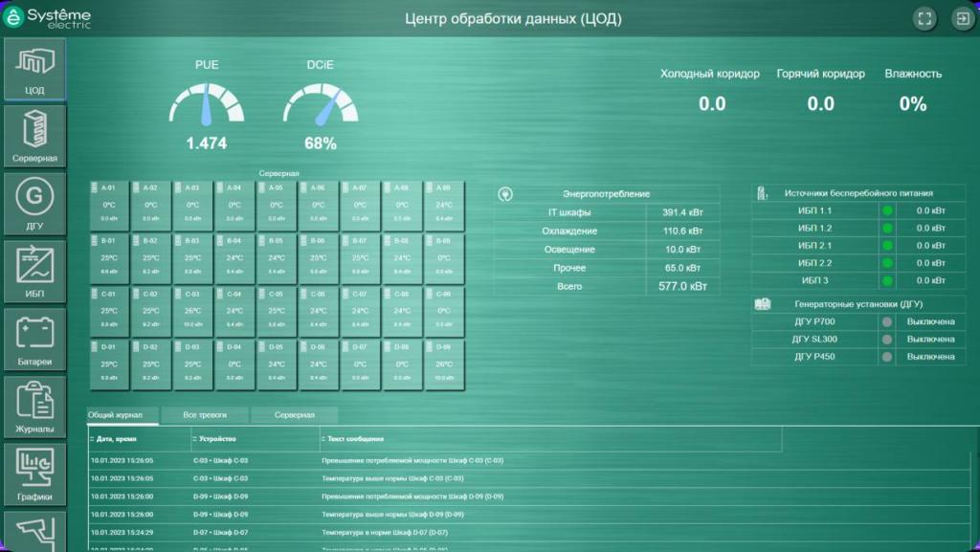The height and width of the screenshot is (552, 980).
Task: Click the grey status indicator for ДГУ P700
Action: click(887, 322)
